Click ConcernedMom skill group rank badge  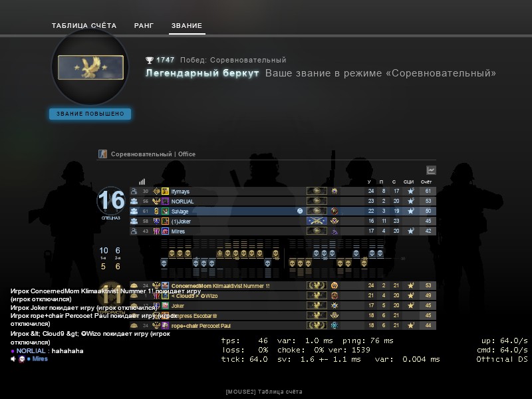tap(317, 286)
